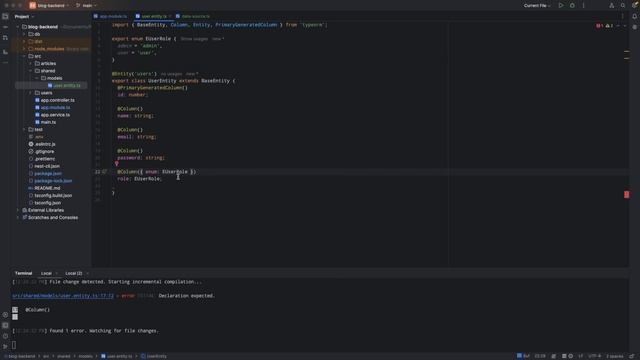
Task: Click the language services icon in status bar
Action: coord(554,356)
